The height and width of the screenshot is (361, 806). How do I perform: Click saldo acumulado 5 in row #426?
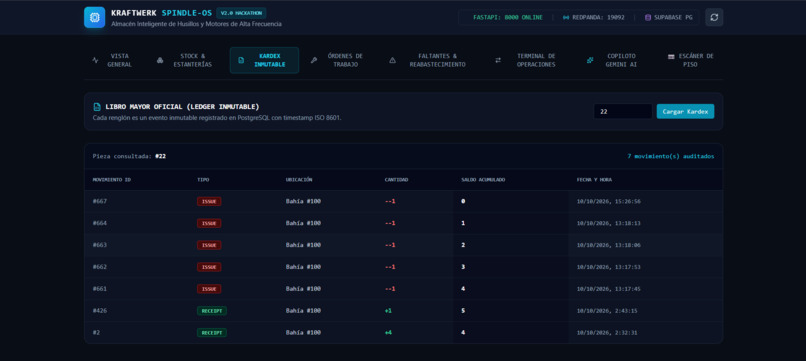[x=463, y=311]
